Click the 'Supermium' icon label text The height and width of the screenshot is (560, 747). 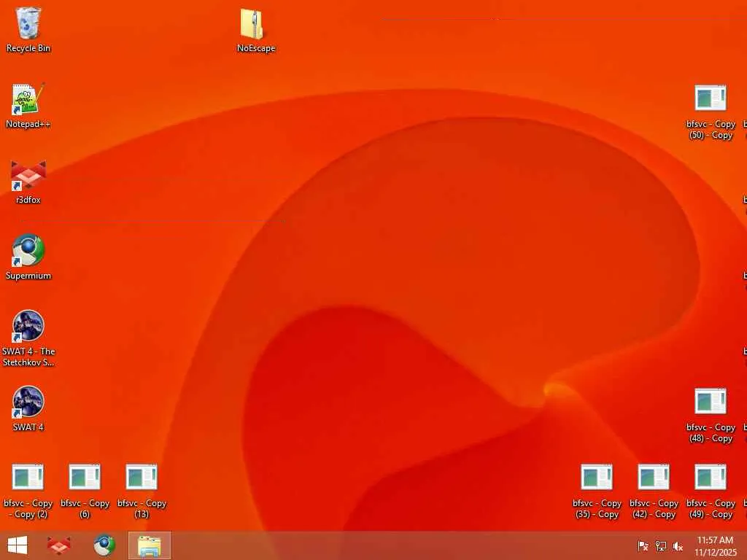click(28, 276)
